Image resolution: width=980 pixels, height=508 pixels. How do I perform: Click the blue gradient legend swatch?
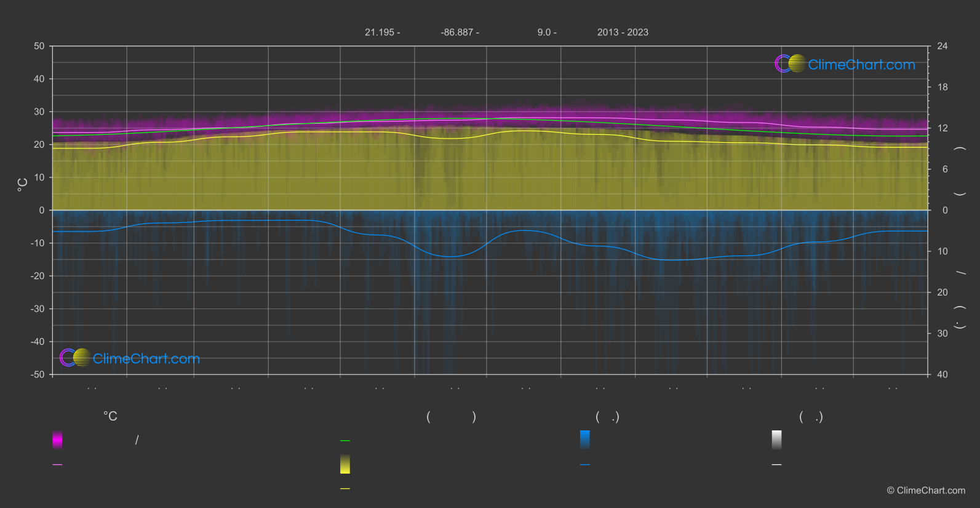coord(585,440)
